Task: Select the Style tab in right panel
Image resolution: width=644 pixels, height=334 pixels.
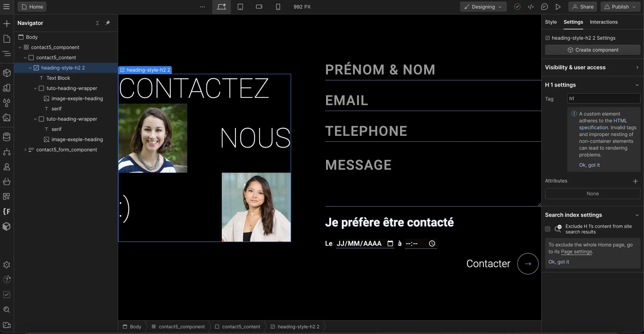Action: coord(551,22)
